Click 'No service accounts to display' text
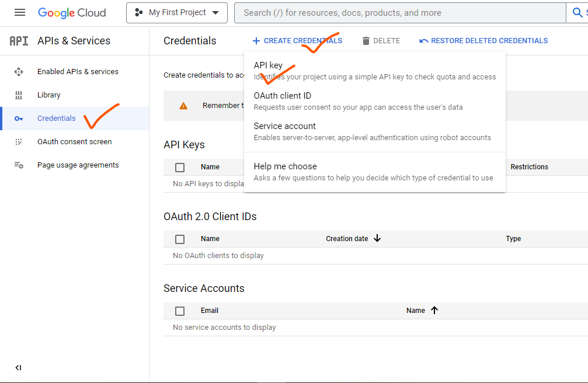 [224, 328]
